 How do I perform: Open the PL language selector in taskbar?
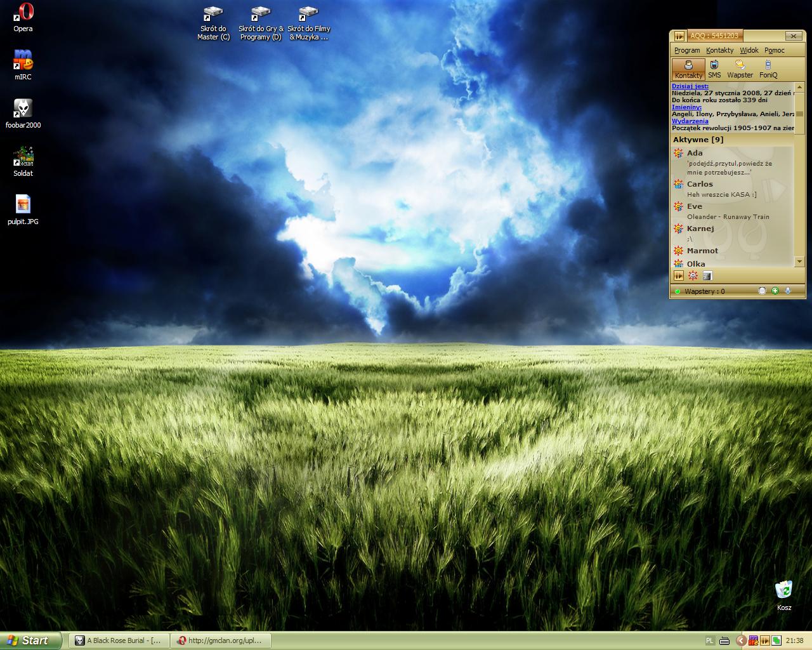click(710, 640)
